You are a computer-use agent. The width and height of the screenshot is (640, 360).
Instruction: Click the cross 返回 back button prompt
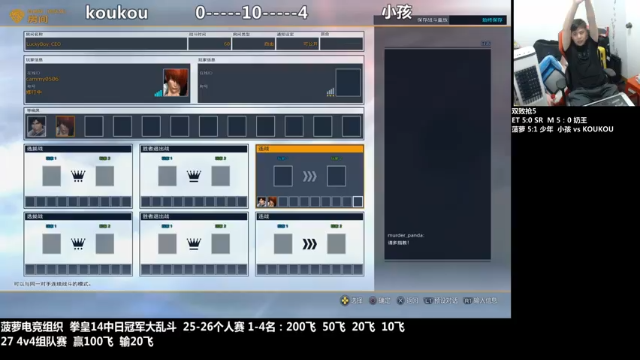pyautogui.click(x=408, y=301)
